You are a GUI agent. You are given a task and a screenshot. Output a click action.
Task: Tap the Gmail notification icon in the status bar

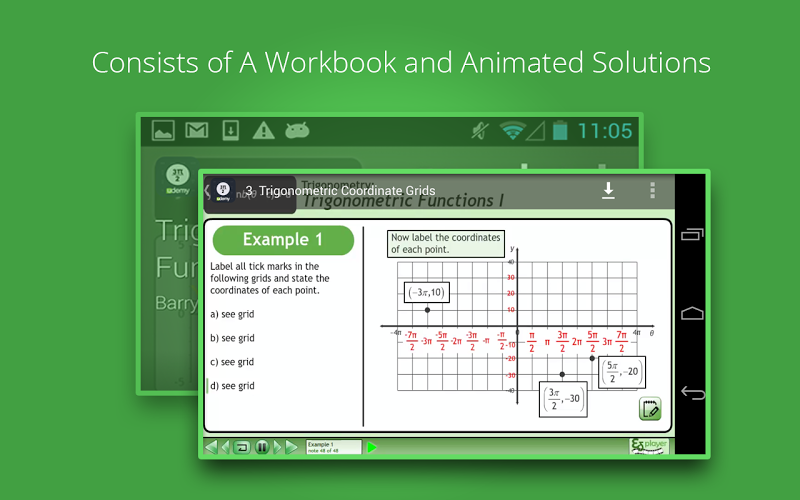point(196,131)
